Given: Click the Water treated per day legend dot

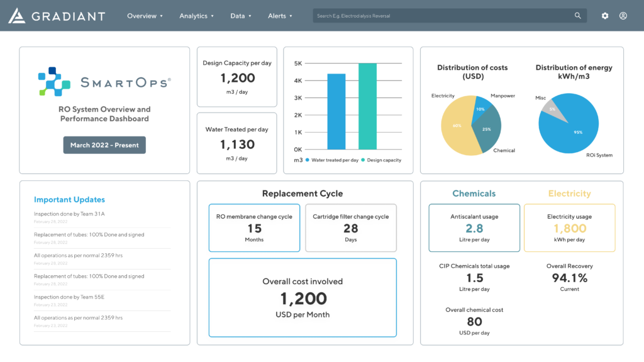Looking at the screenshot, I should pyautogui.click(x=308, y=160).
